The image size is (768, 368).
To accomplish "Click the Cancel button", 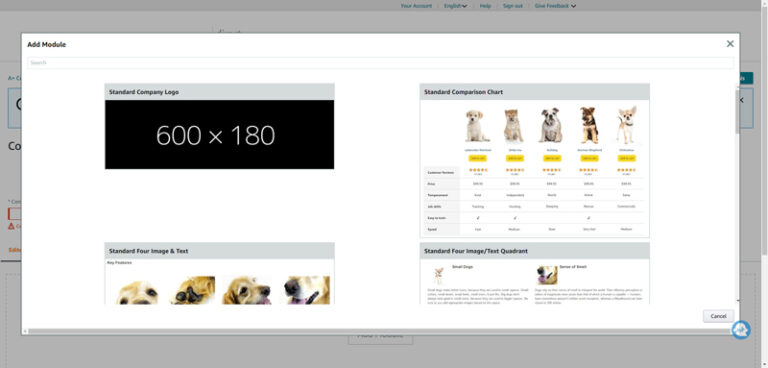I will click(x=718, y=316).
